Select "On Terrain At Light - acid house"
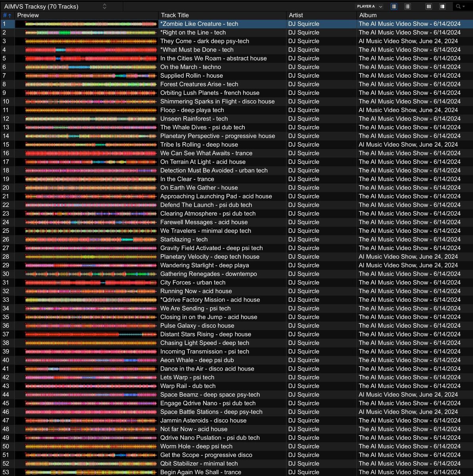473x476 pixels. click(203, 162)
